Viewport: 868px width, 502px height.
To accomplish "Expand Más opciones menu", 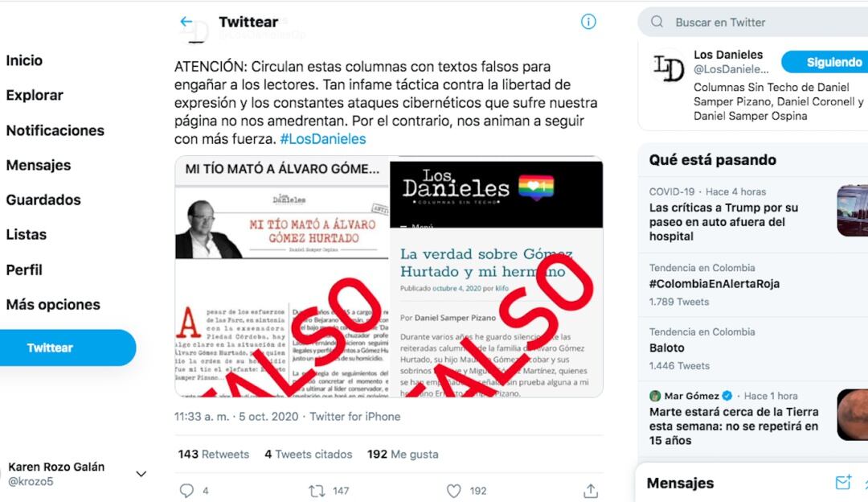I will coord(53,304).
